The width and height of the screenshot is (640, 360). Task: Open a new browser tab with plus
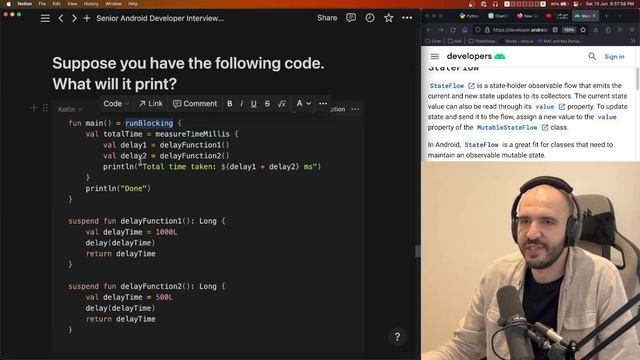click(607, 16)
